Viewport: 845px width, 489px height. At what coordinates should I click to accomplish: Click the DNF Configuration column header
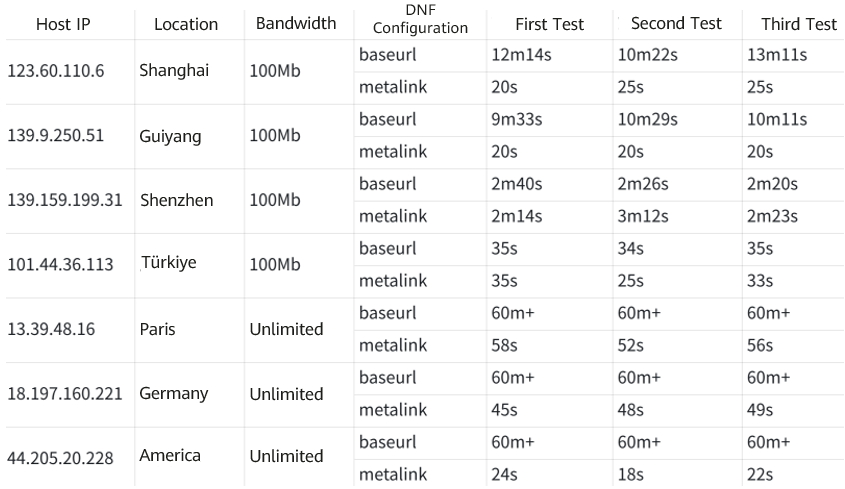[x=420, y=21]
